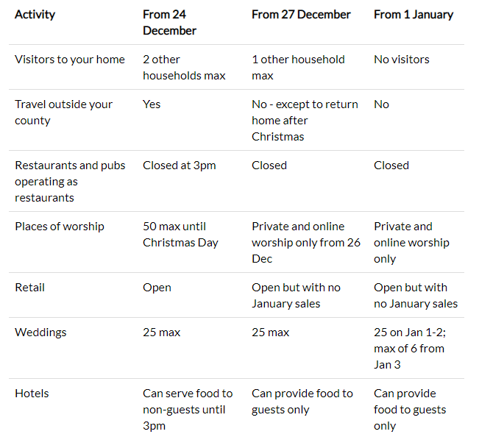Click '50 max until Christmas Day' cell
The width and height of the screenshot is (479, 448).
pos(180,235)
